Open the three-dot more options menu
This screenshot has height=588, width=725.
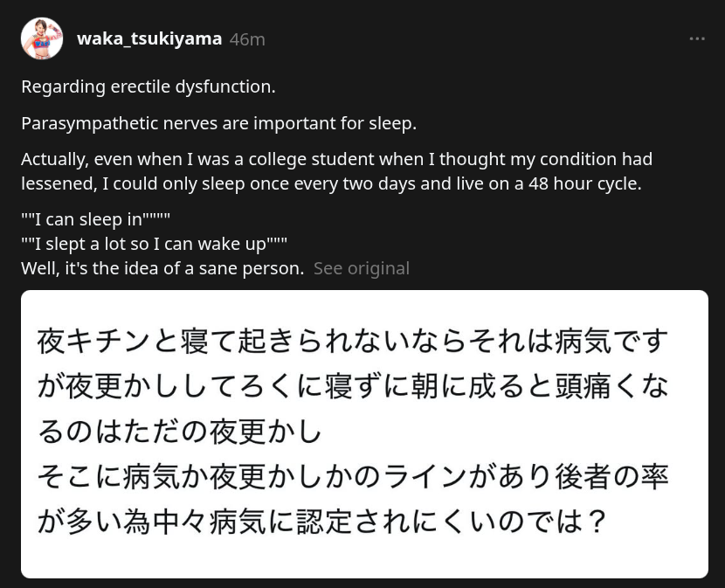click(x=696, y=39)
